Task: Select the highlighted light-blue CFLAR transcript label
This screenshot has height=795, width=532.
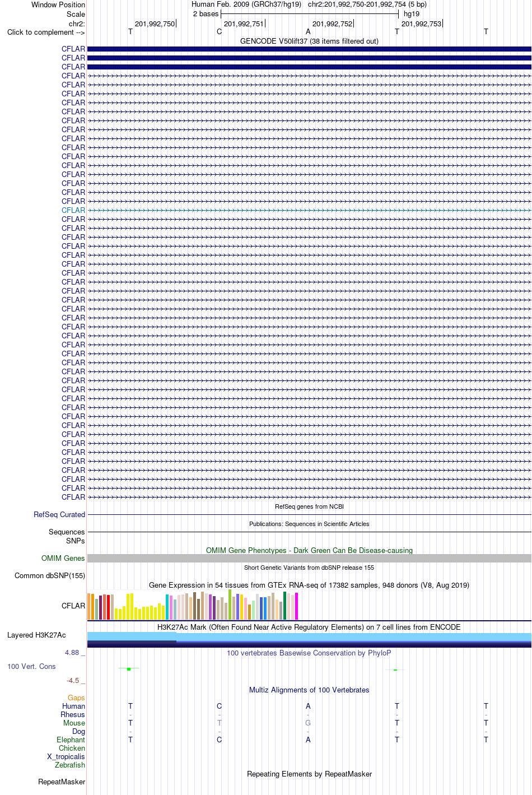Action: [73, 210]
